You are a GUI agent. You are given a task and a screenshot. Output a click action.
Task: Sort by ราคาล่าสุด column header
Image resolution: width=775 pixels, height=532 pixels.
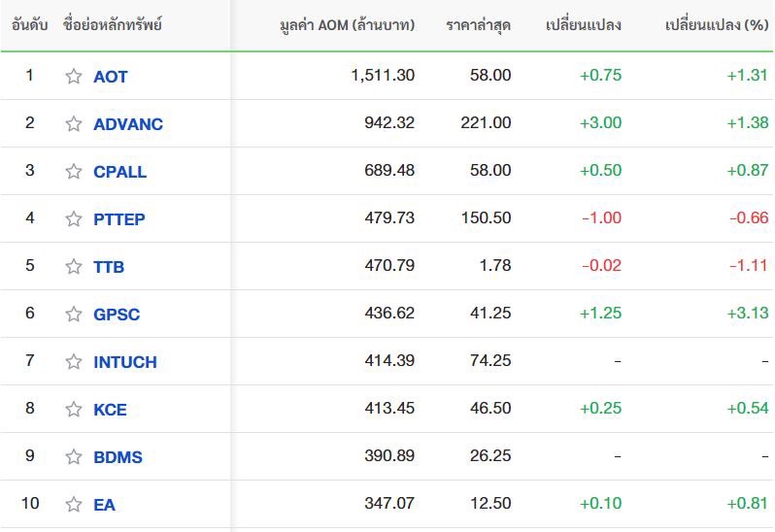(x=478, y=25)
